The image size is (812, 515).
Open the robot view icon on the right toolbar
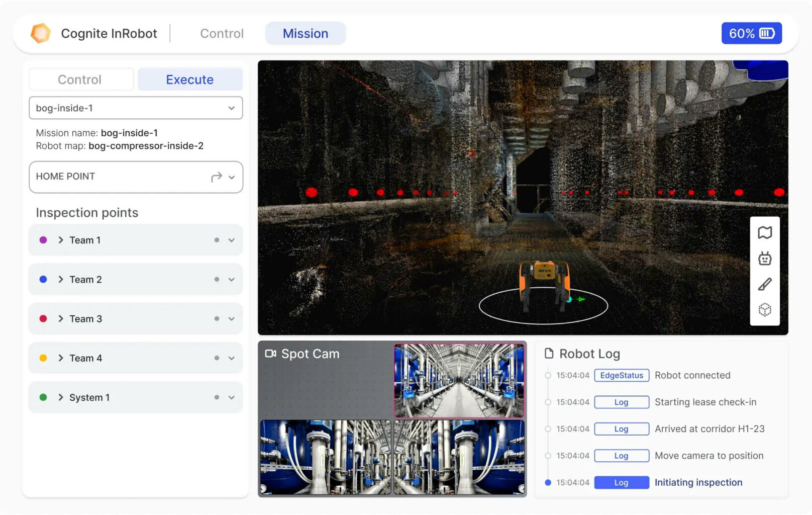[x=764, y=258]
